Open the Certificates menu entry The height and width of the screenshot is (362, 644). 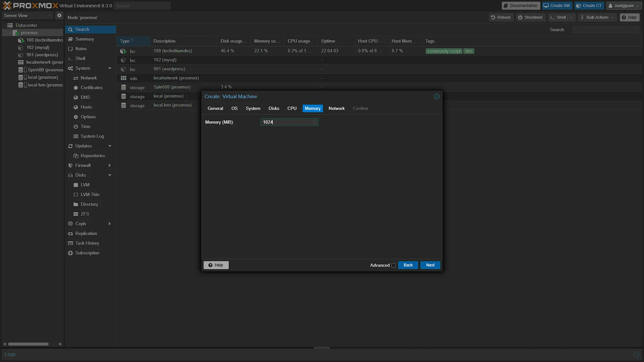[91, 88]
